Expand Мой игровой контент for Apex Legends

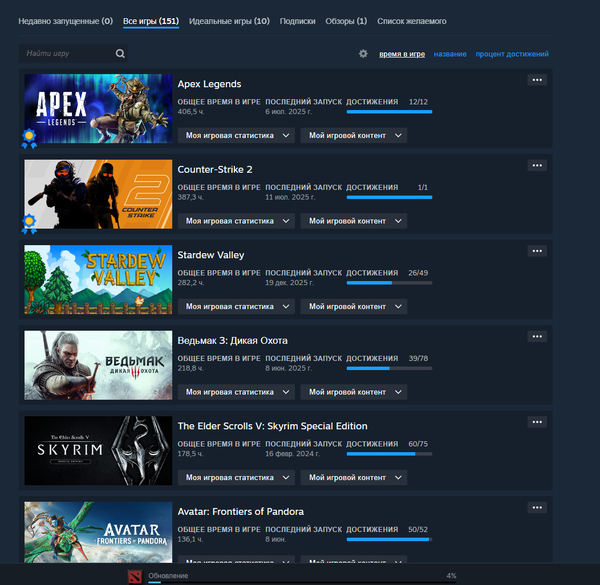354,135
